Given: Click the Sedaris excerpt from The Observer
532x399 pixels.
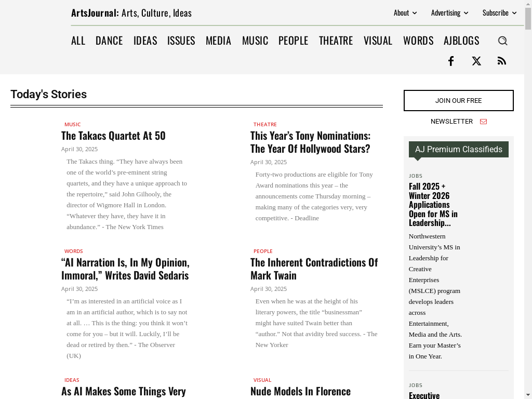Looking at the screenshot, I should pos(127,328).
